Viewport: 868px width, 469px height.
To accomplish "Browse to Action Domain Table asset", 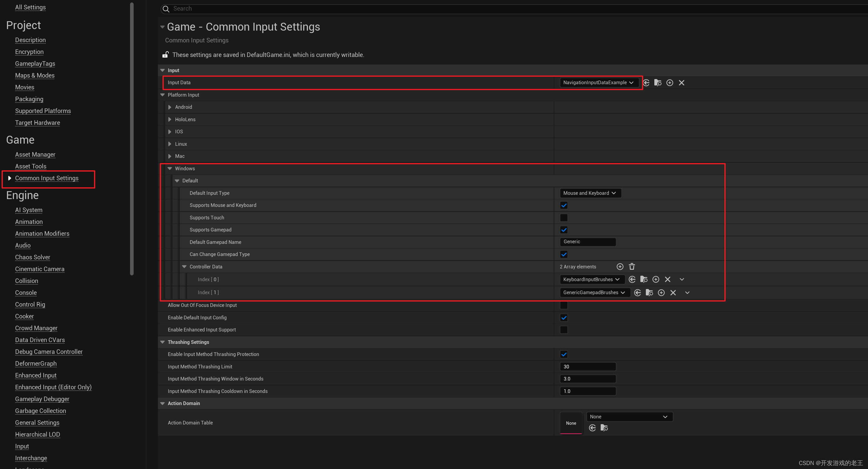I will click(x=604, y=428).
